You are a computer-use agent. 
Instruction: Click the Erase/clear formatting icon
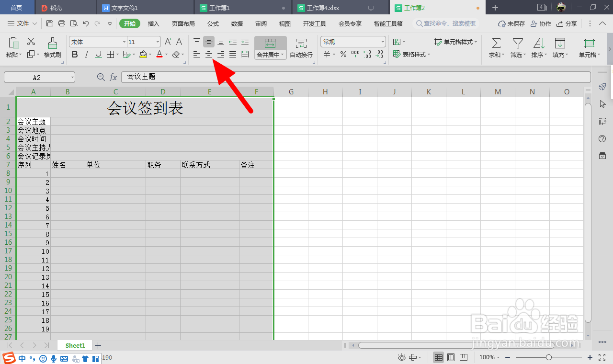click(176, 55)
